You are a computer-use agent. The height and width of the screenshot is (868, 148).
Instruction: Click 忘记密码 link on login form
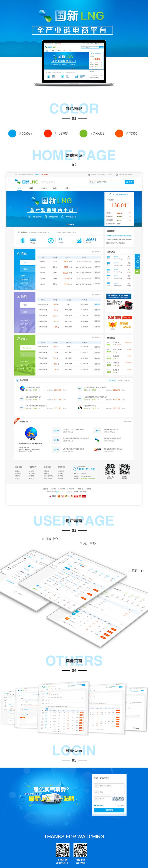pos(121,805)
